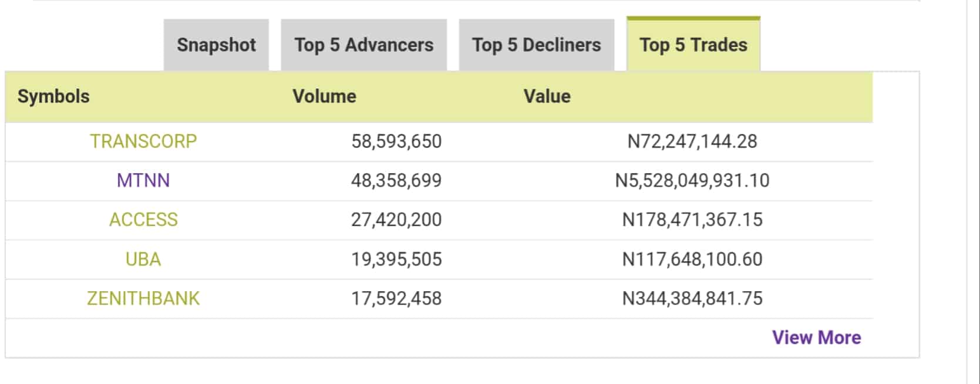Click the Symbols column header
The width and height of the screenshot is (980, 384).
53,96
